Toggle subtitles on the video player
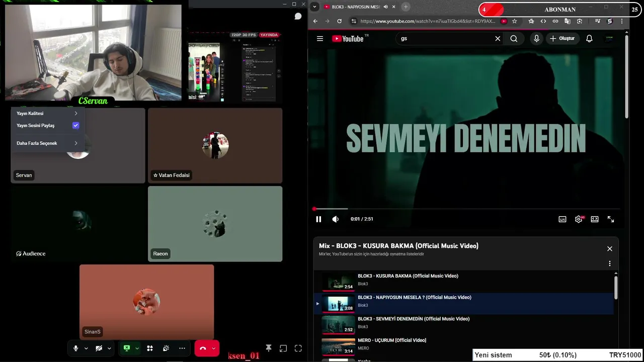Viewport: 644px width, 362px height. (x=562, y=219)
